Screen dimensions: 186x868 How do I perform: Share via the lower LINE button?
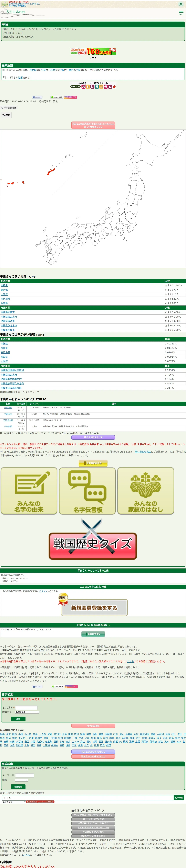pyautogui.click(x=57, y=686)
